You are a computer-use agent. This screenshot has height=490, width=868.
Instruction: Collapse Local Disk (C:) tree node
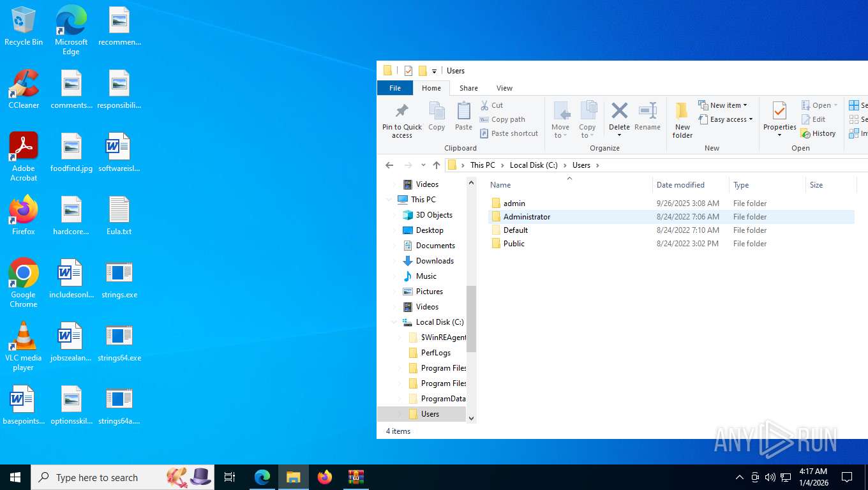[x=394, y=322]
